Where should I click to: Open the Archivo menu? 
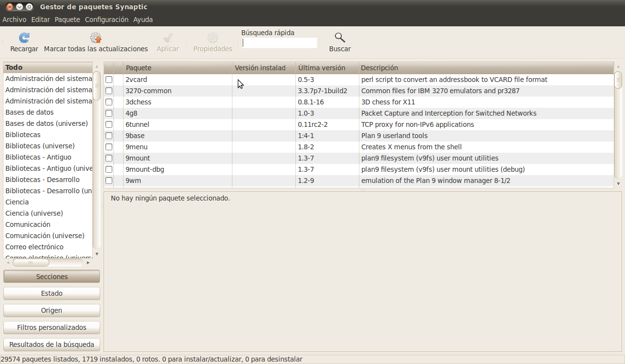pos(14,20)
